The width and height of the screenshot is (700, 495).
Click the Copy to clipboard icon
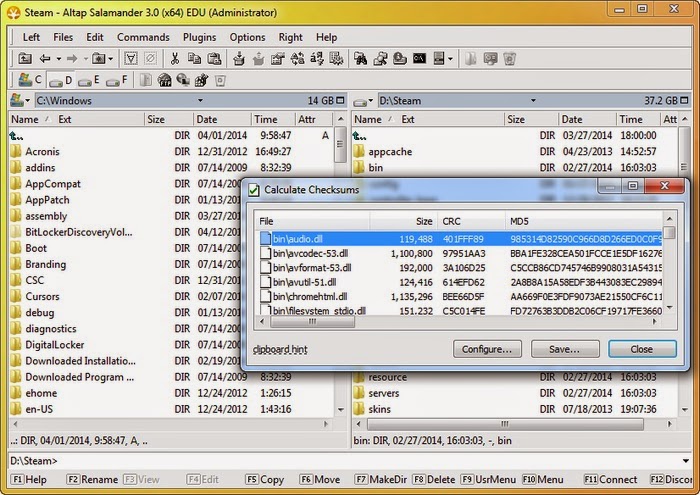click(194, 58)
